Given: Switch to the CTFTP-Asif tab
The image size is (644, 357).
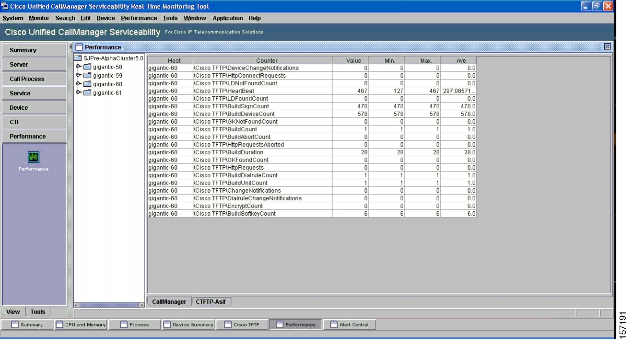Looking at the screenshot, I should click(x=211, y=302).
